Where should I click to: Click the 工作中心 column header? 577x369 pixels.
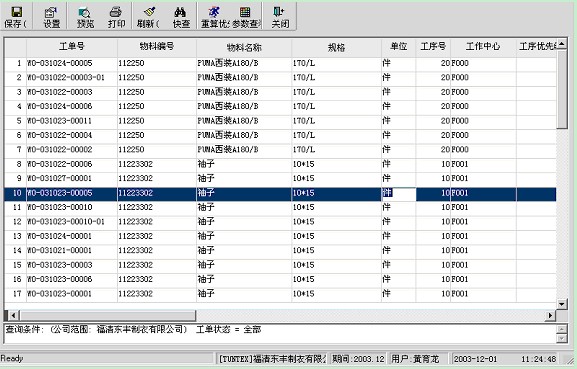483,47
